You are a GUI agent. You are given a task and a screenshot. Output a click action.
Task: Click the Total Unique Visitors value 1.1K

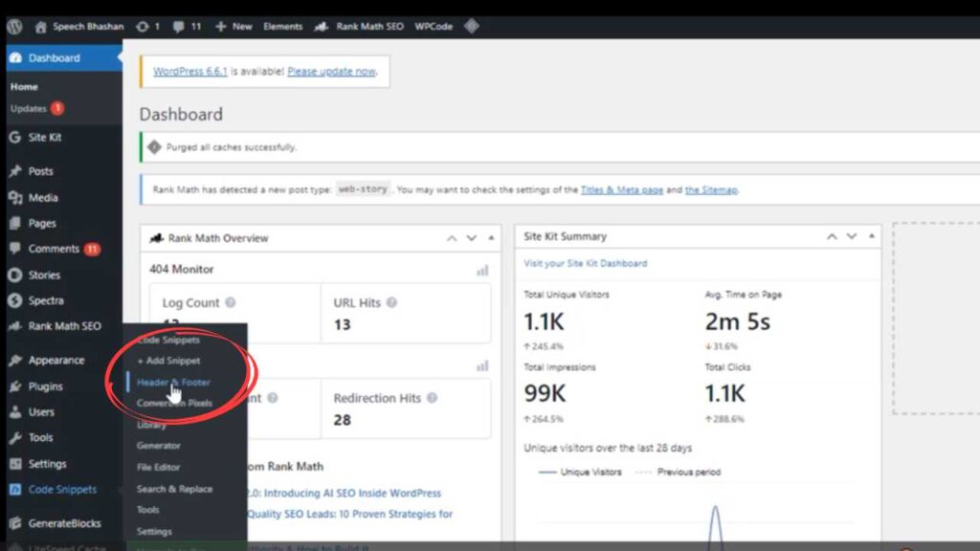544,321
